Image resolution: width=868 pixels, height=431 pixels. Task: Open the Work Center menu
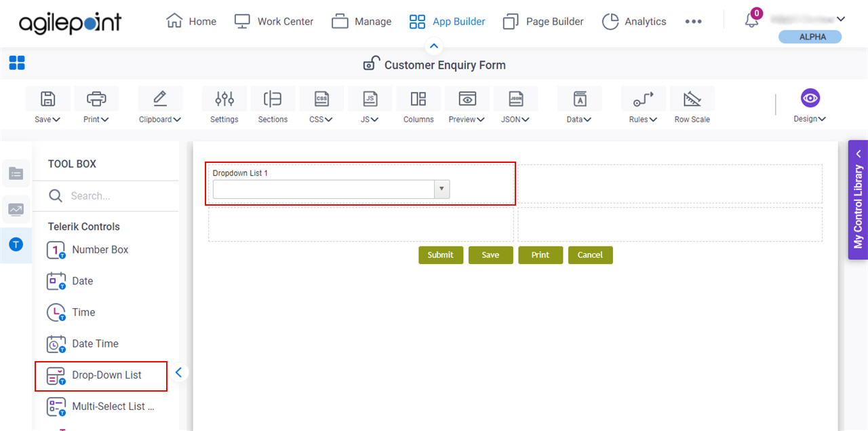coord(273,21)
